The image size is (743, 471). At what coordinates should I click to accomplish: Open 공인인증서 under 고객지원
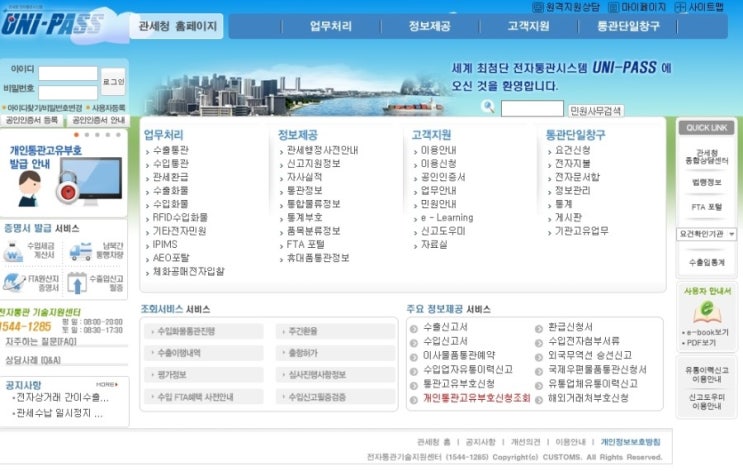coord(443,177)
